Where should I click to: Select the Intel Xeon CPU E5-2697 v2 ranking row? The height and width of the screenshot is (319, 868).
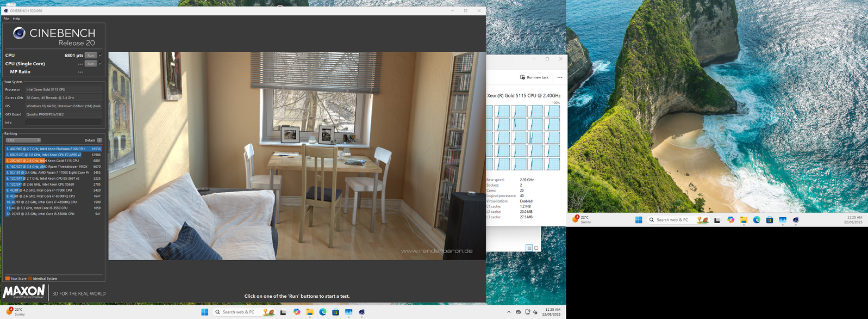point(53,179)
